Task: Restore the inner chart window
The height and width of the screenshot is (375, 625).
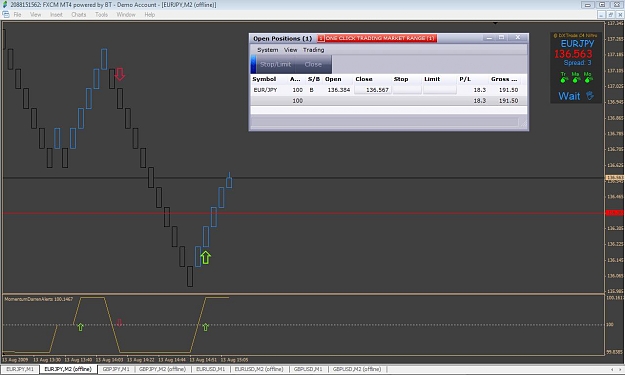Action: point(611,15)
